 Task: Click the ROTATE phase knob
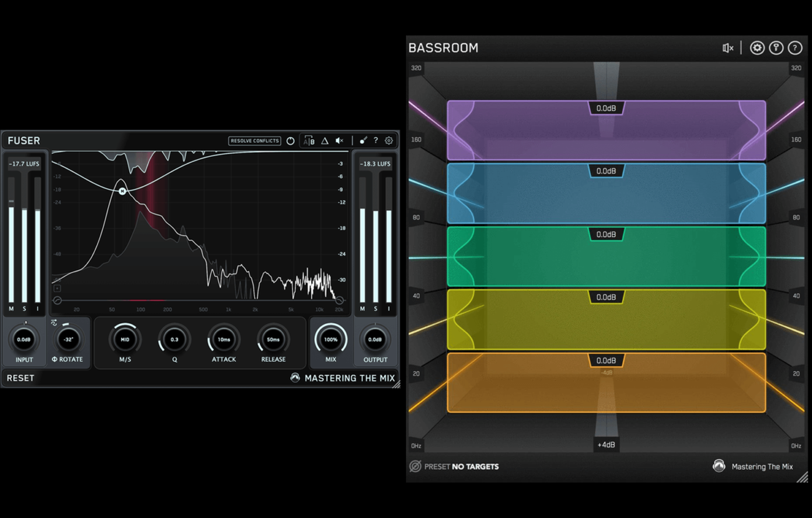coord(68,340)
